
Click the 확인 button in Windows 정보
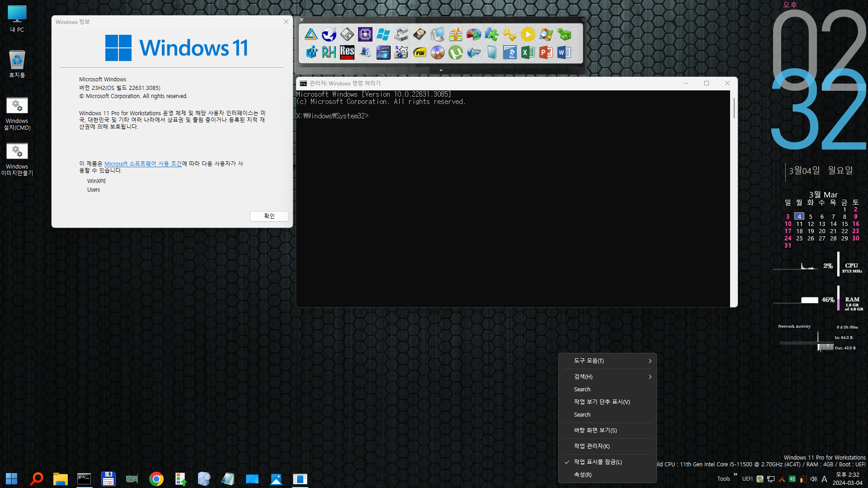coord(269,216)
